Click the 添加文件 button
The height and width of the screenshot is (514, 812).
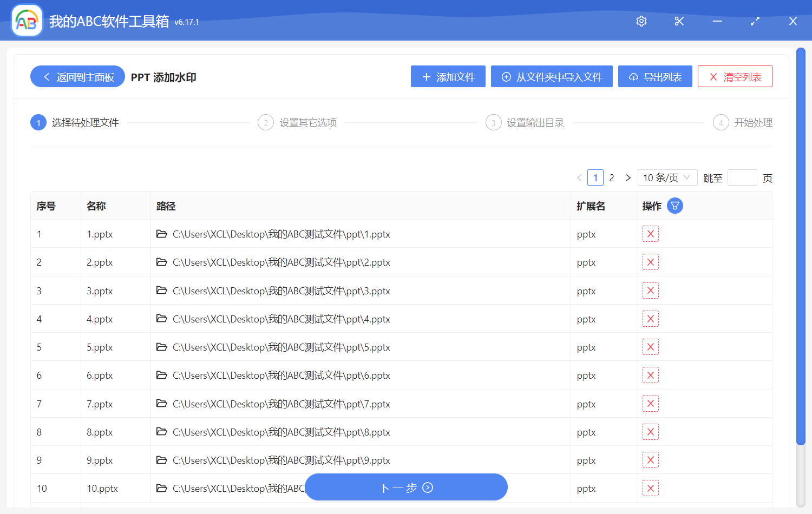[x=448, y=77]
